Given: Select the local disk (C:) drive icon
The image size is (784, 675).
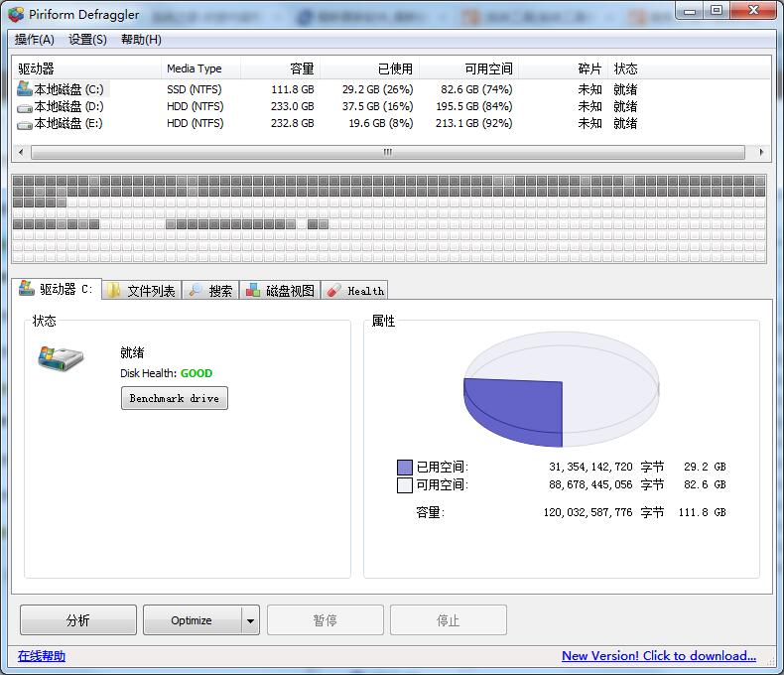Looking at the screenshot, I should tap(25, 88).
